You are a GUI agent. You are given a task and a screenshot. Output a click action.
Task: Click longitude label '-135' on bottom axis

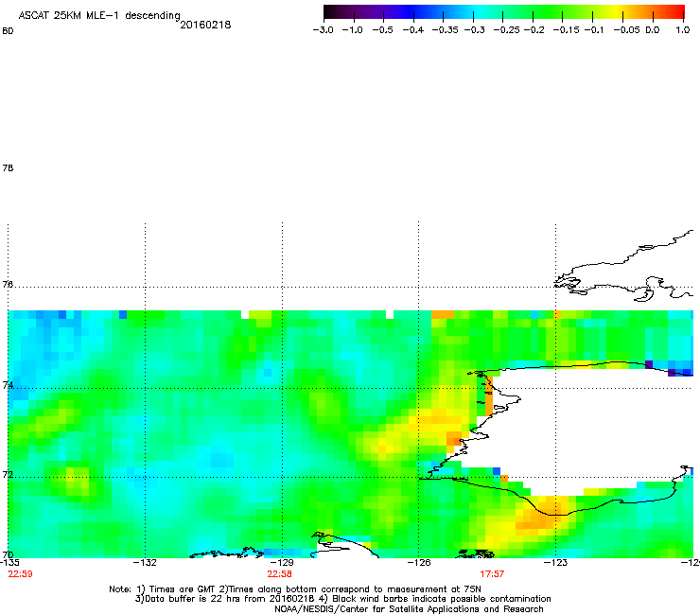click(9, 563)
